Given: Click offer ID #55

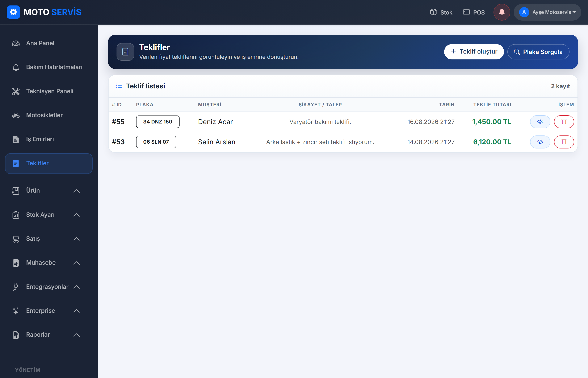Looking at the screenshot, I should pyautogui.click(x=118, y=122).
